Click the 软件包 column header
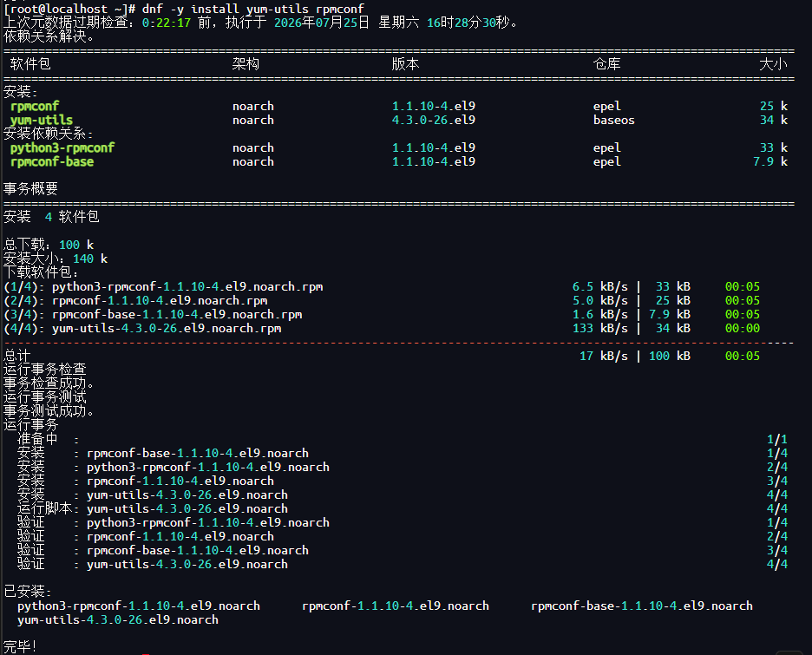Image resolution: width=812 pixels, height=655 pixels. pos(30,64)
